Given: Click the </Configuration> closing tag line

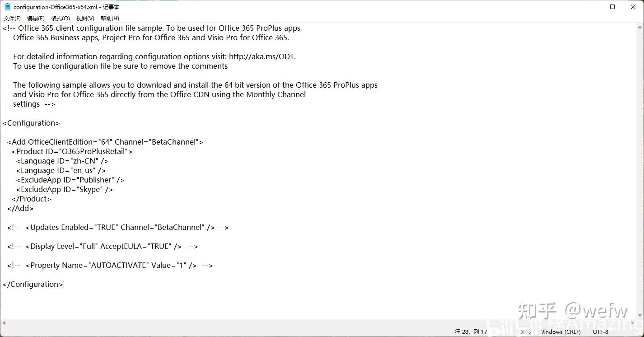Looking at the screenshot, I should point(32,284).
